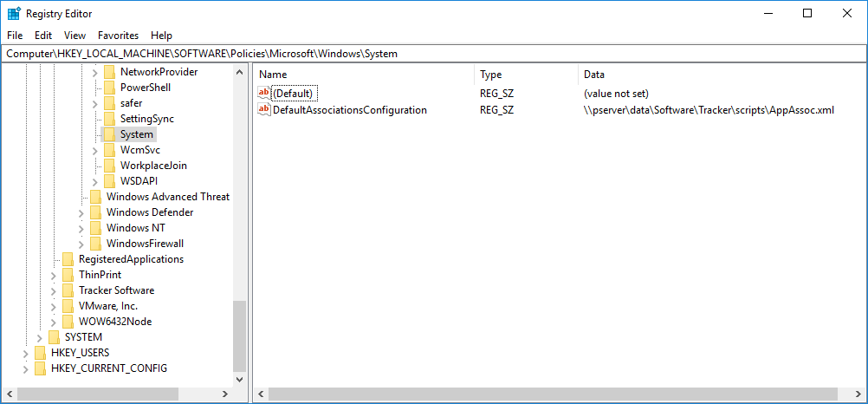Expand the WcmSvc tree node
The width and height of the screenshot is (868, 404).
click(x=95, y=150)
